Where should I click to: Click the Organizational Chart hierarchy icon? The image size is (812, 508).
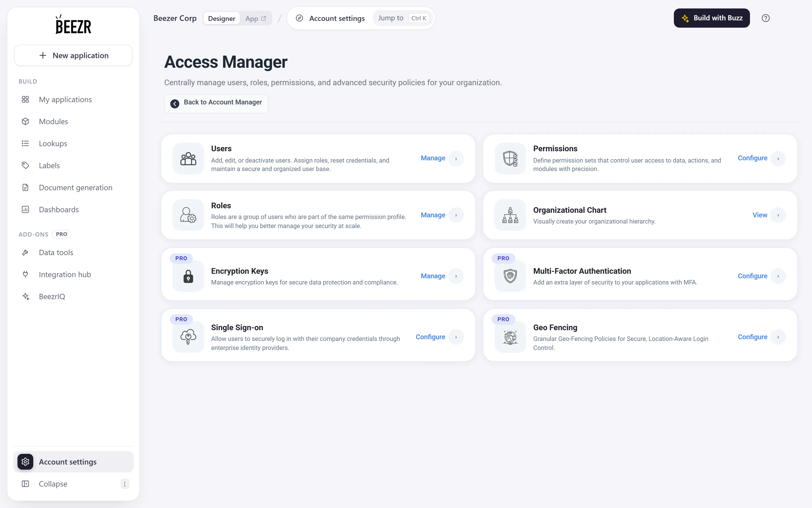(x=510, y=215)
